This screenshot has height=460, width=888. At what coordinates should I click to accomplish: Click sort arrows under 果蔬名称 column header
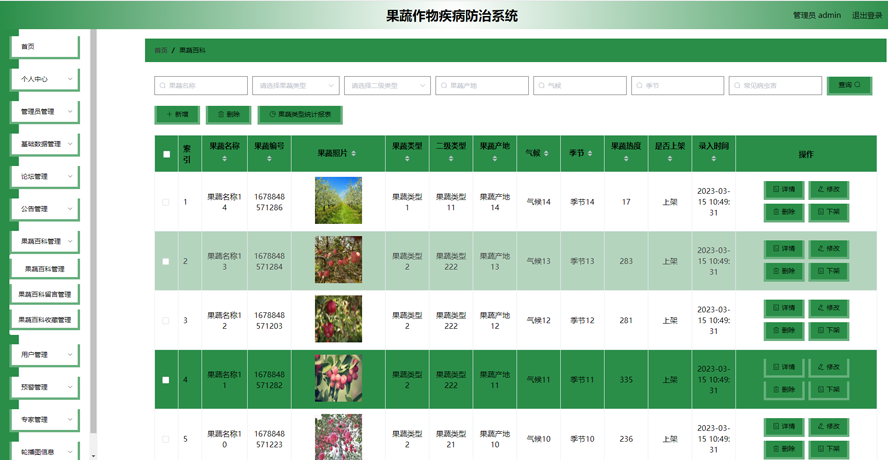[224, 159]
